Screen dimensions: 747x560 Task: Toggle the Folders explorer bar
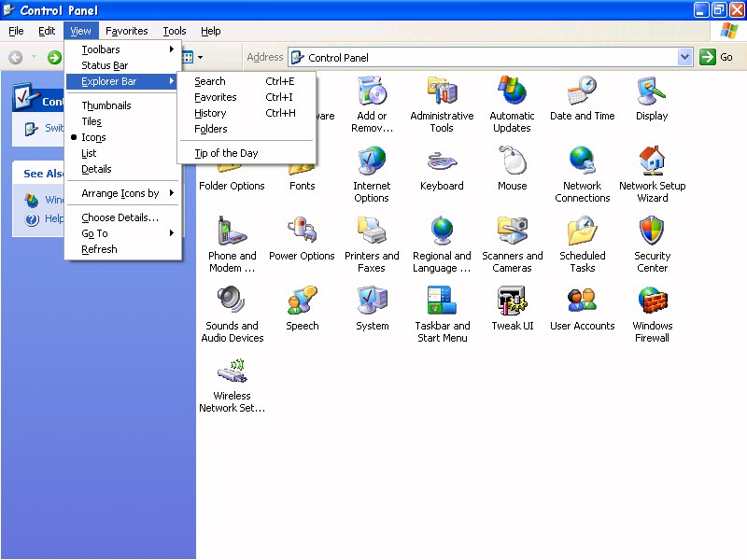(x=247, y=129)
